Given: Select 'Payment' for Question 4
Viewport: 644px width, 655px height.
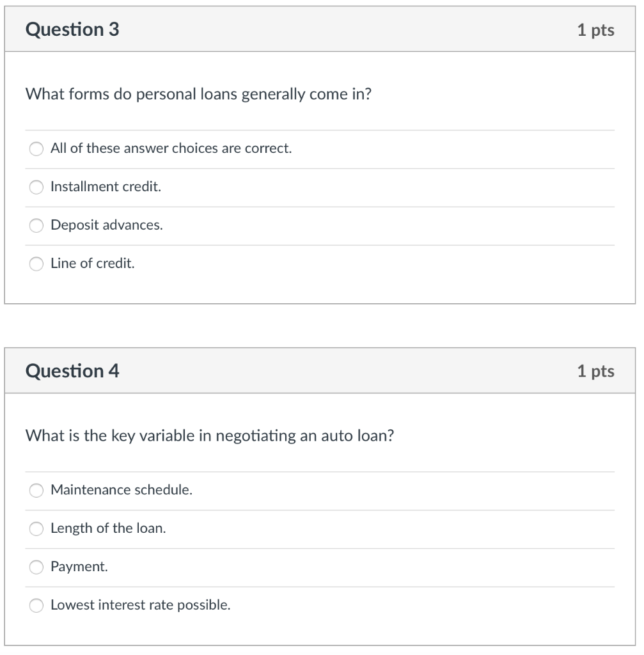Looking at the screenshot, I should (36, 567).
